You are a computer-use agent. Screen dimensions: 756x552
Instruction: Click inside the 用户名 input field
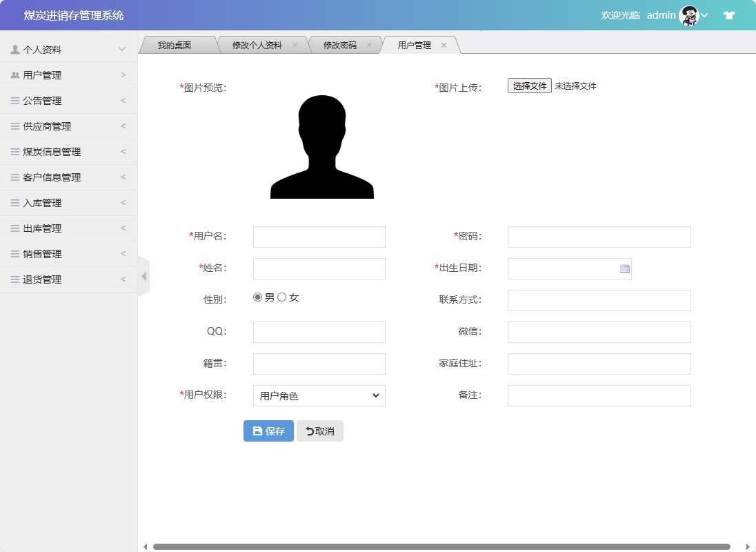tap(319, 237)
